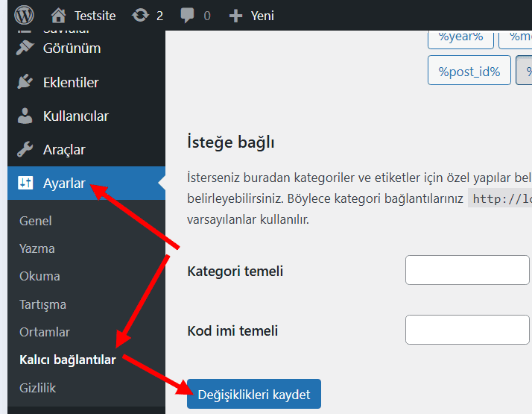Open the Yazma settings submenu
The height and width of the screenshot is (414, 532).
(37, 248)
